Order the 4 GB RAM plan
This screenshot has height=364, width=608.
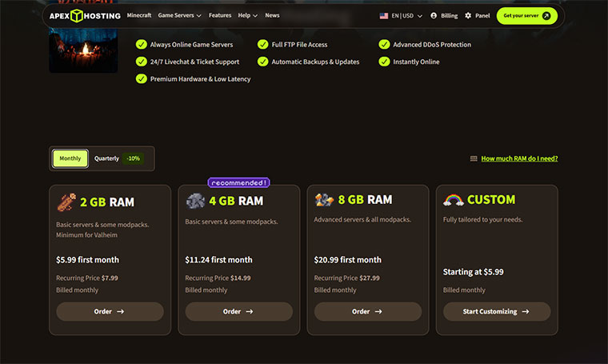(239, 312)
